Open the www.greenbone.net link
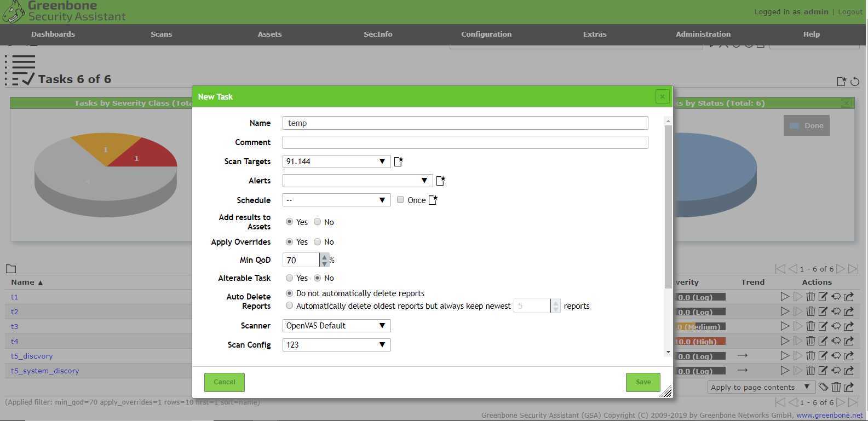 pyautogui.click(x=829, y=415)
